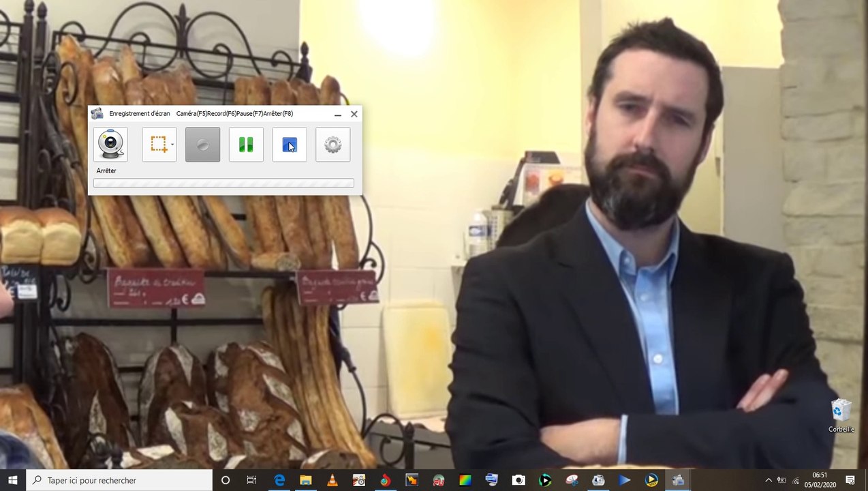Open the green circular play taskbar app
Image resolution: width=868 pixels, height=491 pixels.
[545, 480]
